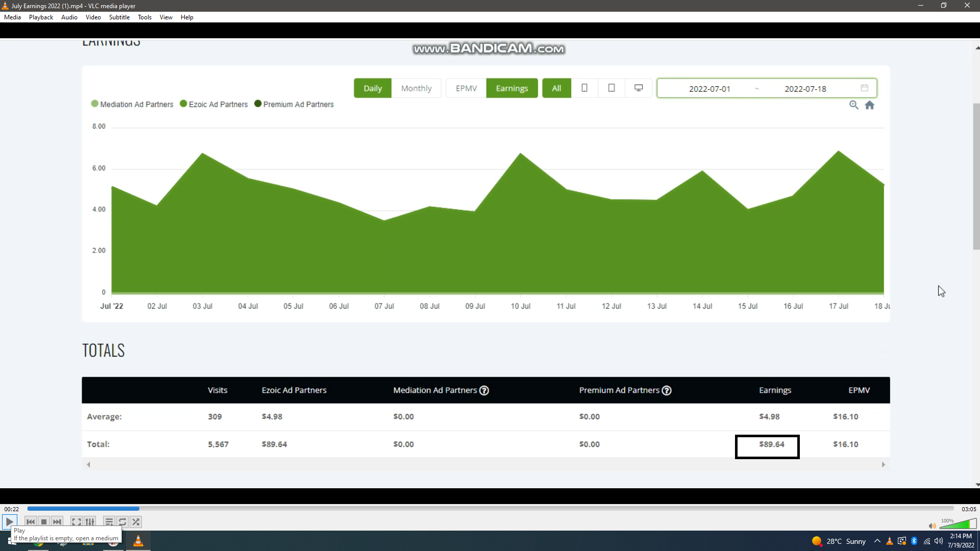
Task: Mute audio via VLC speaker icon
Action: [x=932, y=526]
